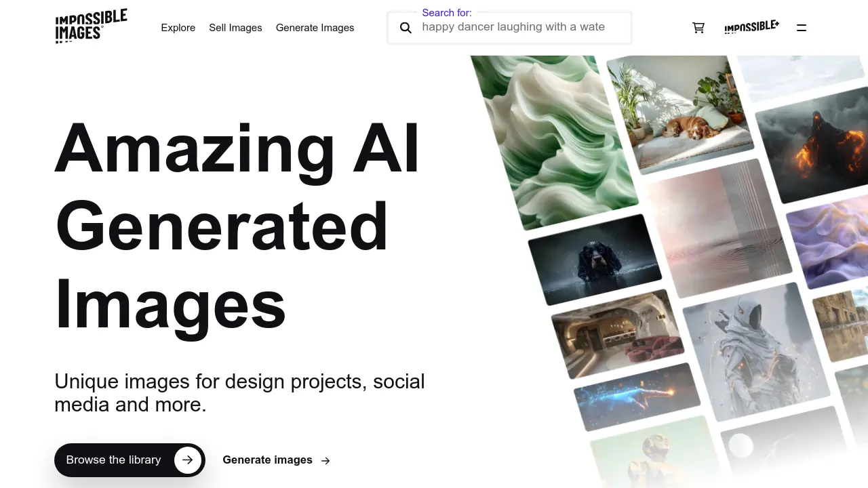Click arrow next to Generate images

[325, 460]
